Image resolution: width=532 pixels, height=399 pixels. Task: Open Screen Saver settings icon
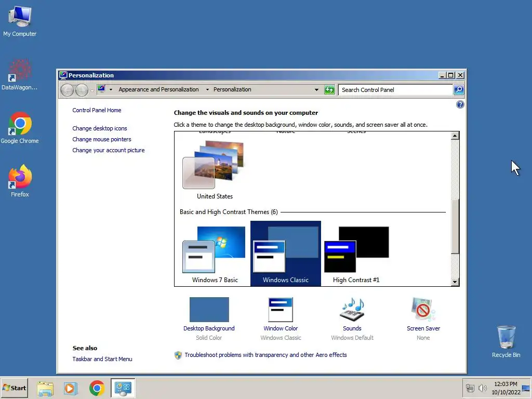click(x=423, y=310)
